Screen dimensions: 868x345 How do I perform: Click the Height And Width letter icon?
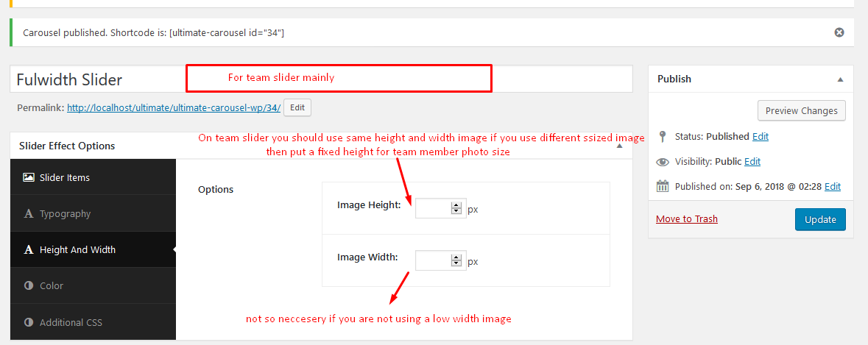pos(29,250)
